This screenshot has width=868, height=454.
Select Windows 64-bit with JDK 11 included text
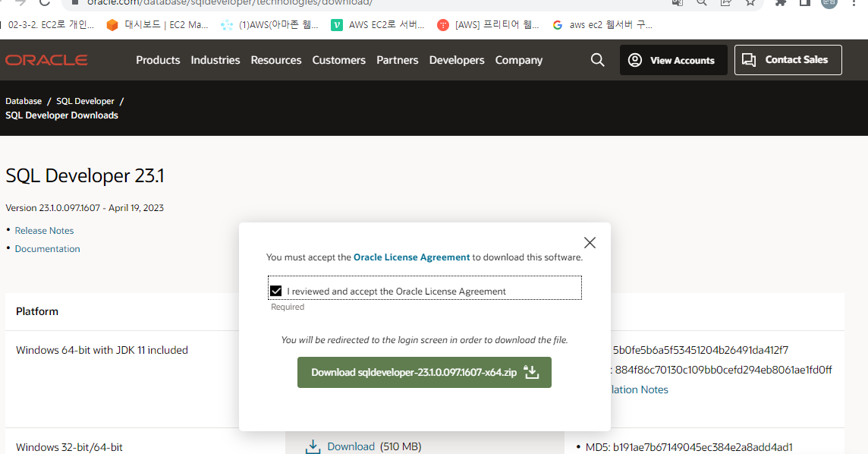pyautogui.click(x=102, y=350)
